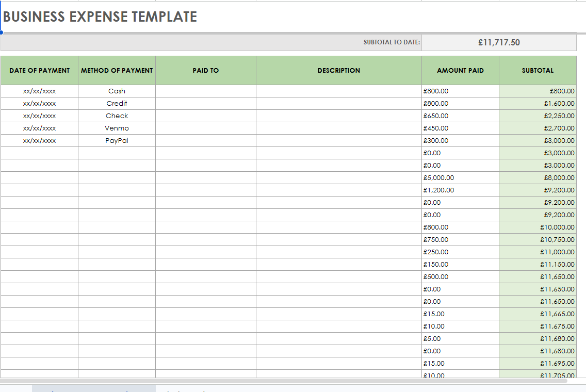Select the £5.00 amount paid cell
Image resolution: width=586 pixels, height=392 pixels.
[x=460, y=338]
